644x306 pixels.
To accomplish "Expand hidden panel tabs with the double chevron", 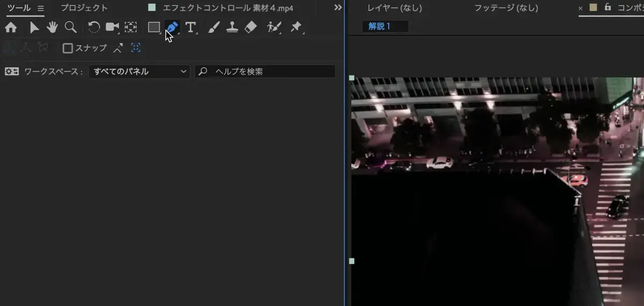I will coord(338,8).
